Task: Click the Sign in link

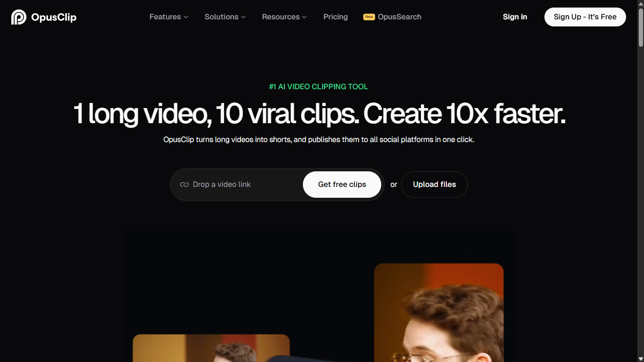Action: [515, 17]
